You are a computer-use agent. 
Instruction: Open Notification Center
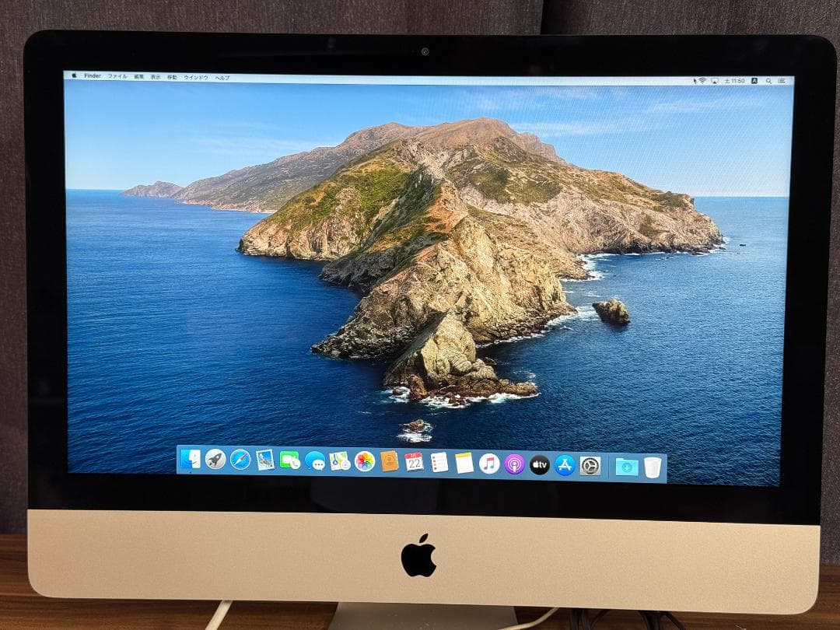click(x=782, y=78)
